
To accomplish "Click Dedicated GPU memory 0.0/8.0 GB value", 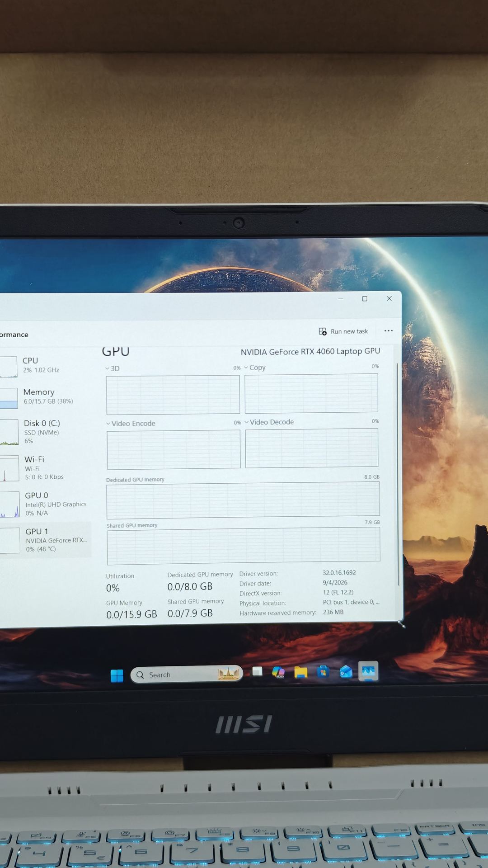I will [x=190, y=586].
